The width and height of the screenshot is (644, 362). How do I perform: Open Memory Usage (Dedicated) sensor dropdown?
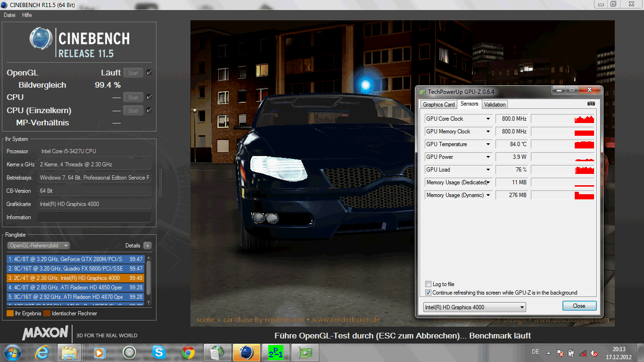[x=488, y=182]
